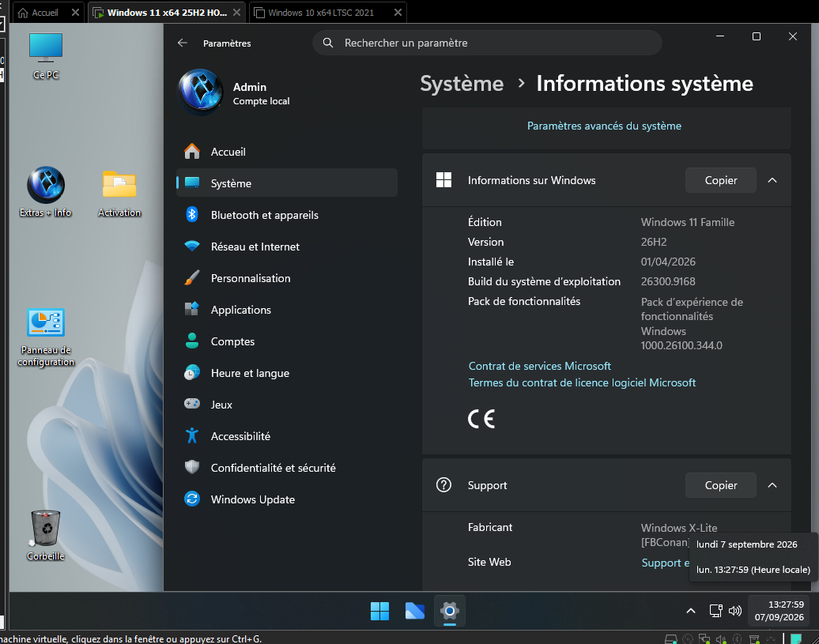
Task: Open Heure et langue settings
Action: point(287,373)
